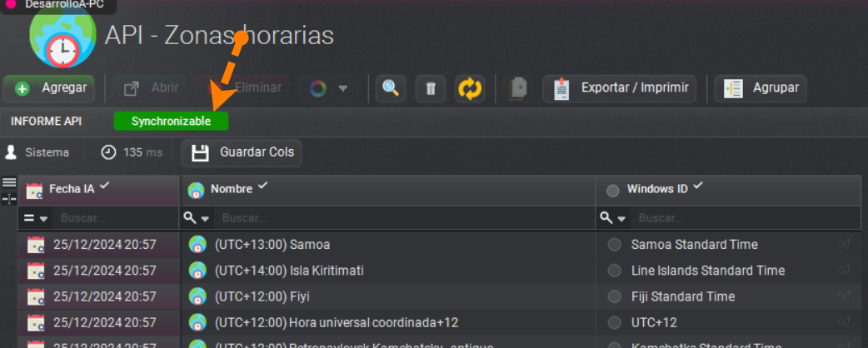The height and width of the screenshot is (348, 868).
Task: Click the column fit icon below hamburger
Action: [x=9, y=198]
